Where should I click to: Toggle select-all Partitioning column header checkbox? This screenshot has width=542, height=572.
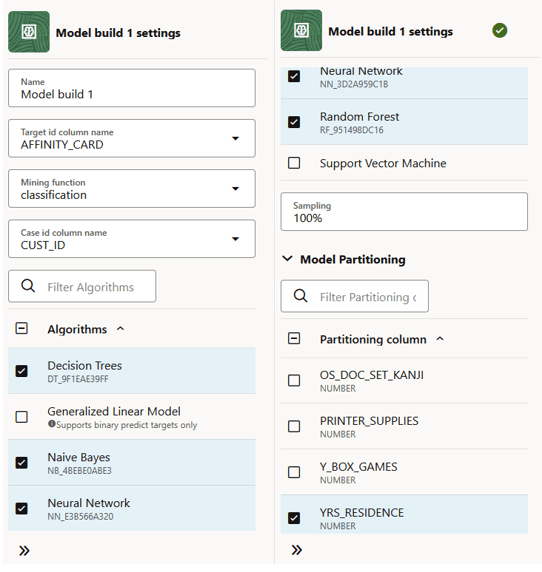click(x=294, y=339)
